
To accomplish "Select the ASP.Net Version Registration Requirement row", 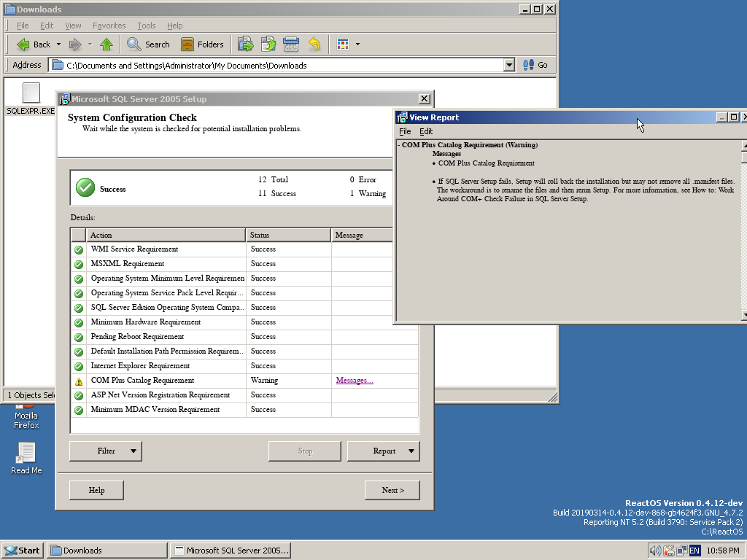I will pyautogui.click(x=244, y=395).
